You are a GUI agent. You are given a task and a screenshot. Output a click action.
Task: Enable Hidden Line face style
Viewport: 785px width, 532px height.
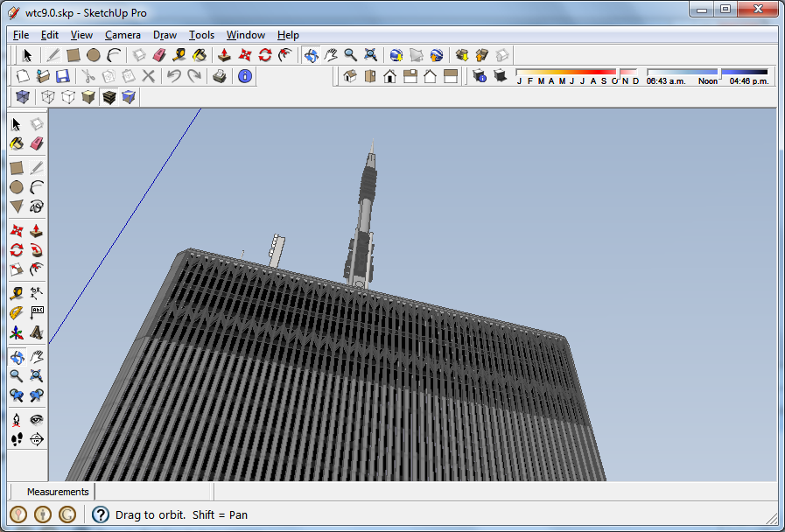pyautogui.click(x=68, y=96)
